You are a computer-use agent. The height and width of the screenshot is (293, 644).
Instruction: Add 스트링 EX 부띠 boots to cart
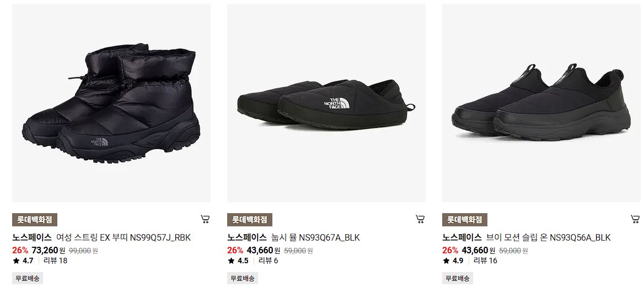205,219
